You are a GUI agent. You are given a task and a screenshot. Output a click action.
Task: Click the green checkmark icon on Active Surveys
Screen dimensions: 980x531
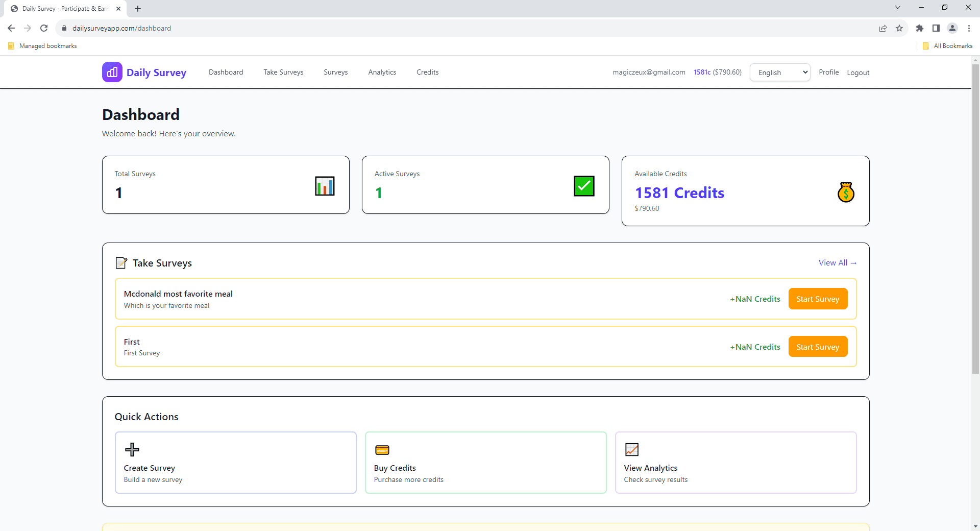click(x=584, y=186)
